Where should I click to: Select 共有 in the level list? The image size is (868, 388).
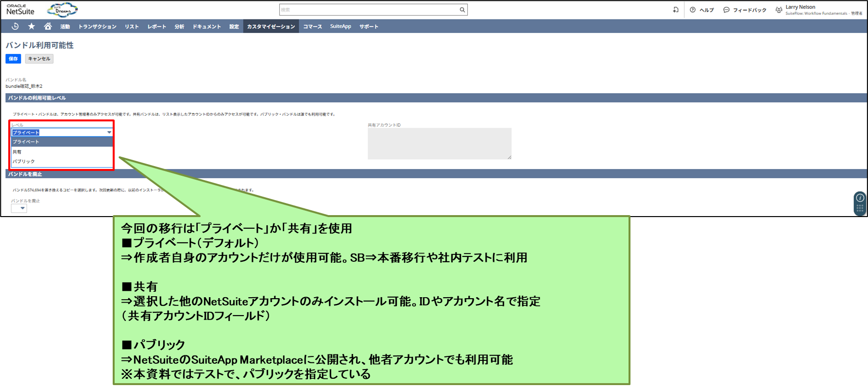[x=62, y=152]
